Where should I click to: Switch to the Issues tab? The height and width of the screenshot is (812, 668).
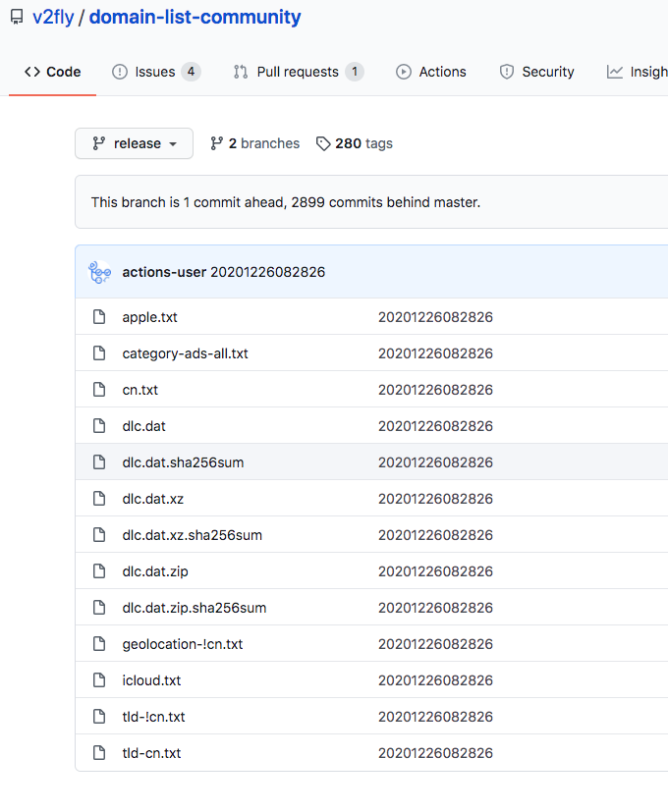[x=155, y=71]
